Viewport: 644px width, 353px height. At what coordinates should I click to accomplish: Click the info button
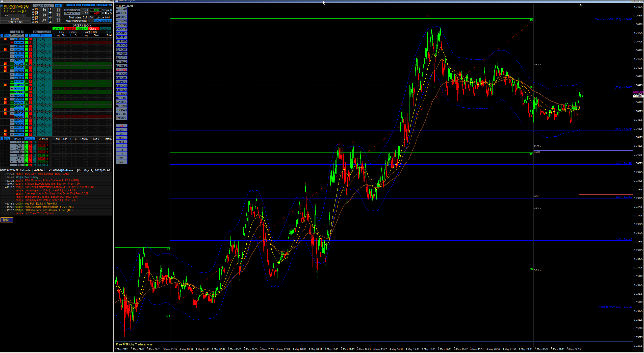coord(6,220)
